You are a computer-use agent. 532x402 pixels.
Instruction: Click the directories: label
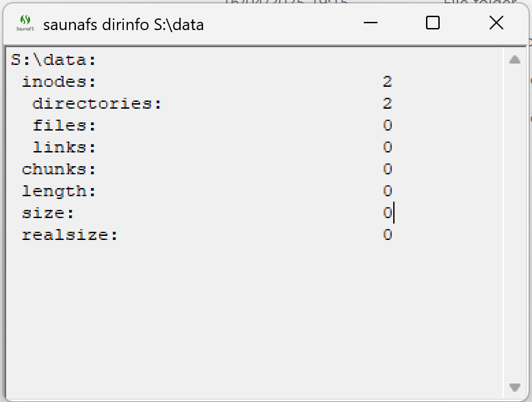click(x=97, y=104)
